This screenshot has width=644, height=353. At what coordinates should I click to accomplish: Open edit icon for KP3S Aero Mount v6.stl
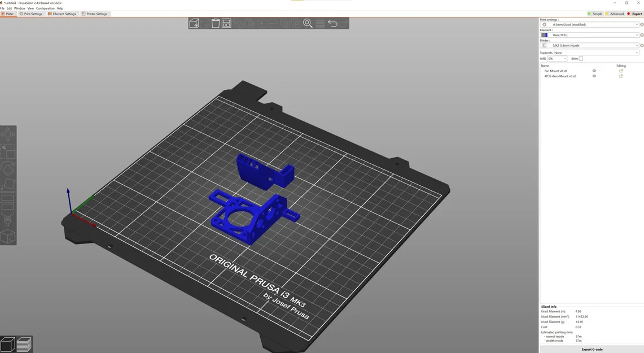coord(621,76)
